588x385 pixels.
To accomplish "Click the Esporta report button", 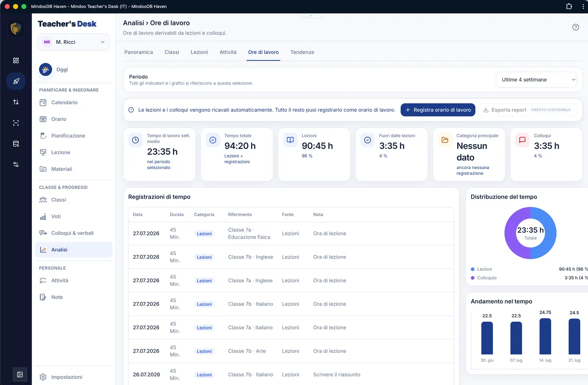I will click(527, 110).
